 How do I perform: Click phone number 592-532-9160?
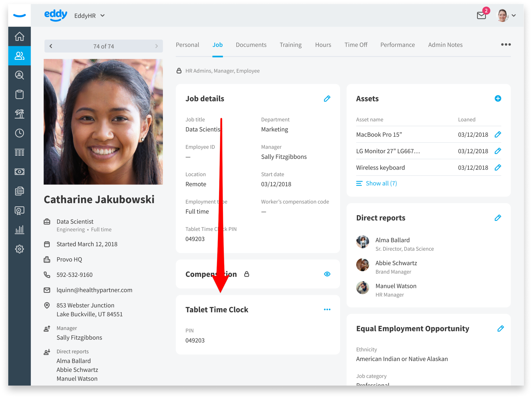click(x=74, y=275)
